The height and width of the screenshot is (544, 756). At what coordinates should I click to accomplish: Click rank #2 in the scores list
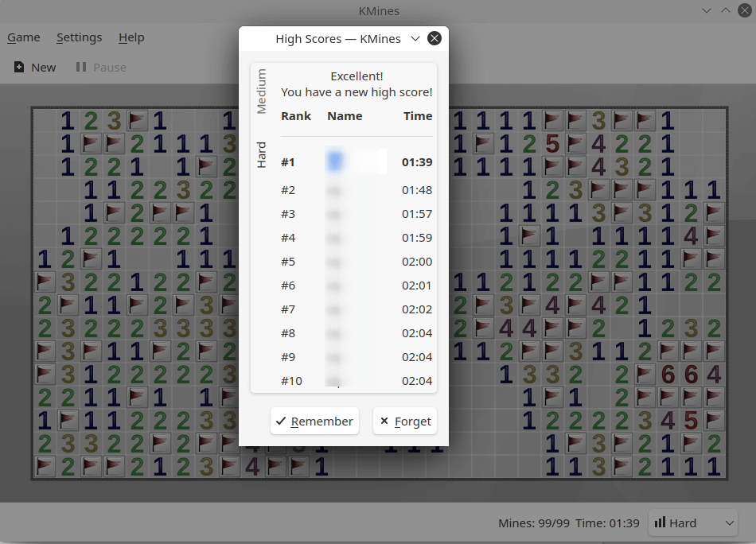(x=288, y=190)
